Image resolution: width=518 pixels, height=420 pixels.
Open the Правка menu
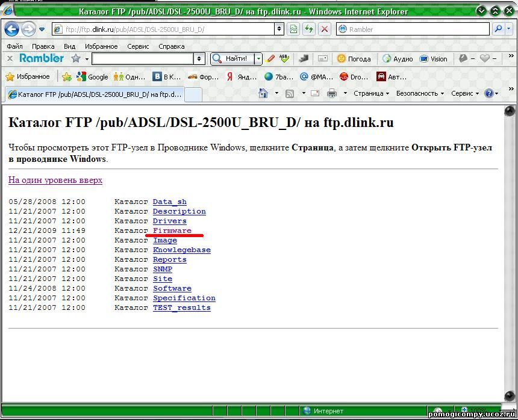point(43,46)
